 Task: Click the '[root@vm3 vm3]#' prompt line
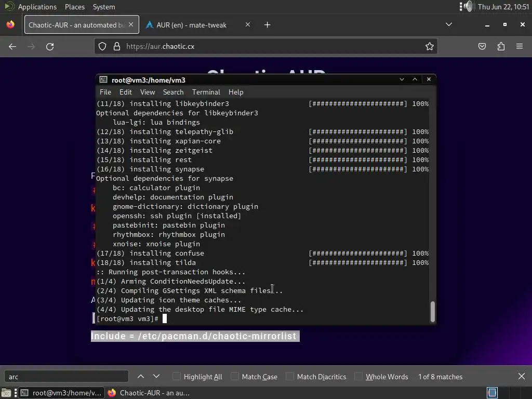[x=127, y=318]
